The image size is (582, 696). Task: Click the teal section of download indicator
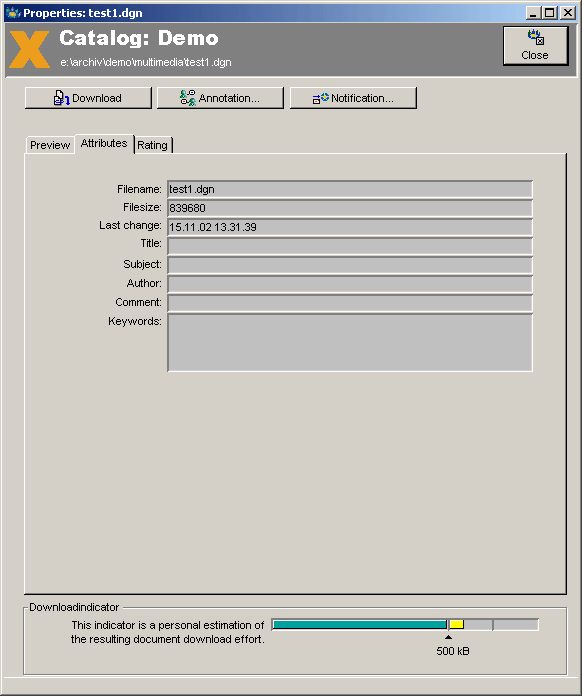click(x=360, y=625)
